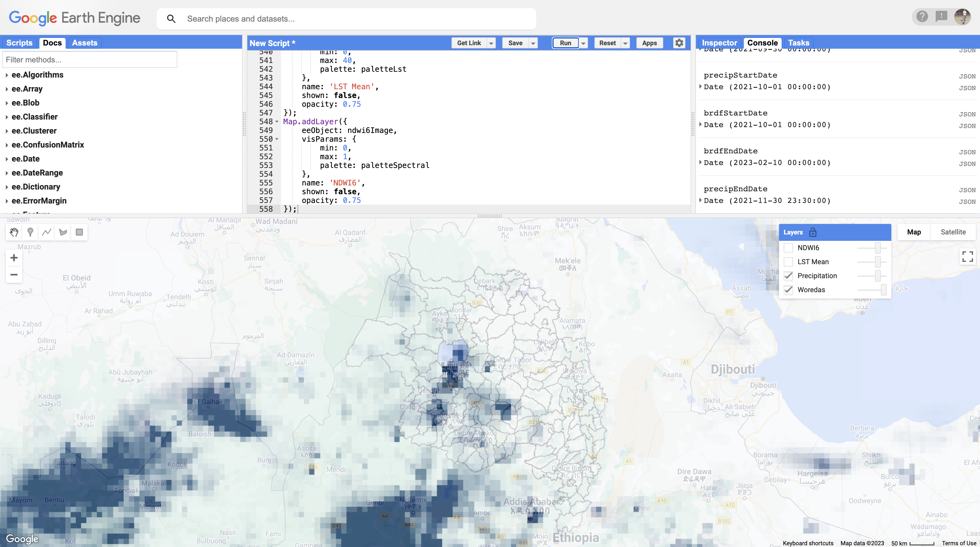The width and height of the screenshot is (980, 547).
Task: Open the Assets tab
Action: click(85, 43)
